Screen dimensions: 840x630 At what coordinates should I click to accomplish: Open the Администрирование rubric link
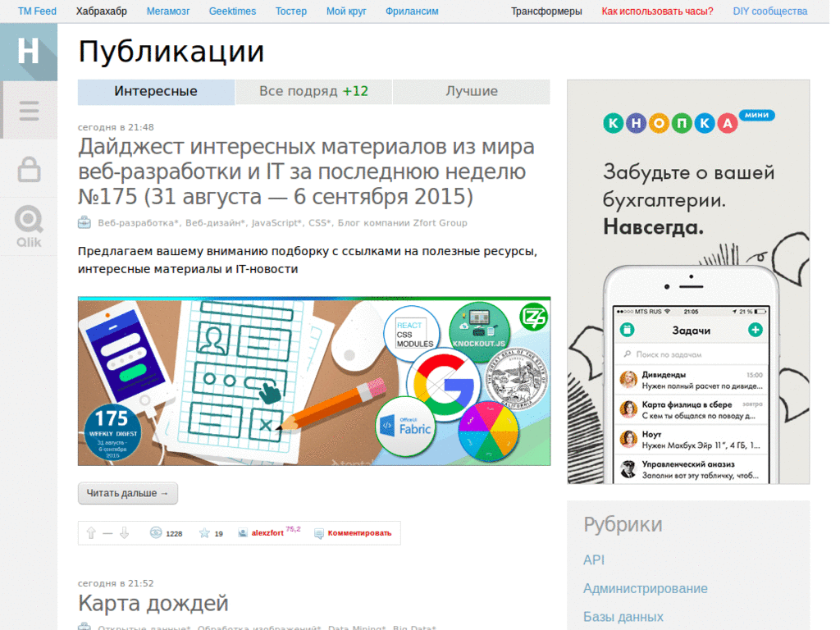pyautogui.click(x=645, y=589)
